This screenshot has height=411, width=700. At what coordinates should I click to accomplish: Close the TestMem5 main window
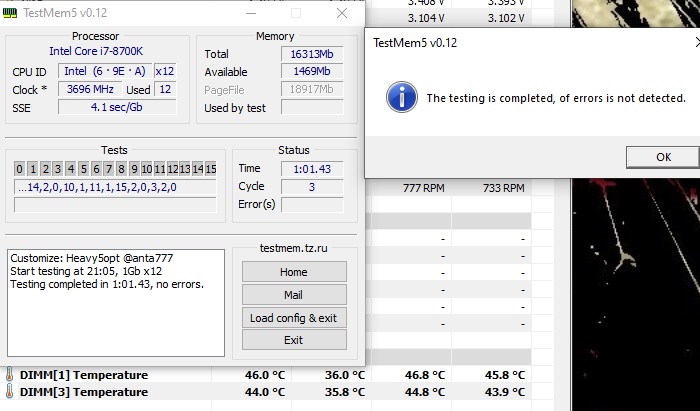click(x=342, y=13)
